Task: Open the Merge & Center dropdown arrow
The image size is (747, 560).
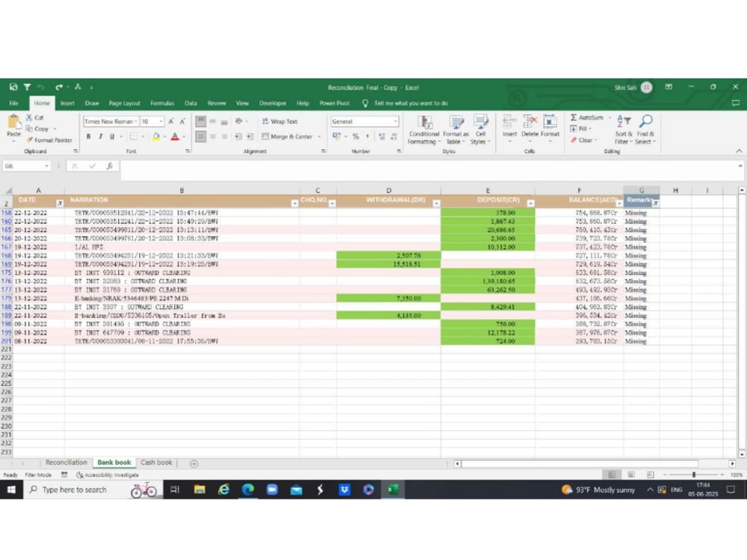Action: click(319, 137)
